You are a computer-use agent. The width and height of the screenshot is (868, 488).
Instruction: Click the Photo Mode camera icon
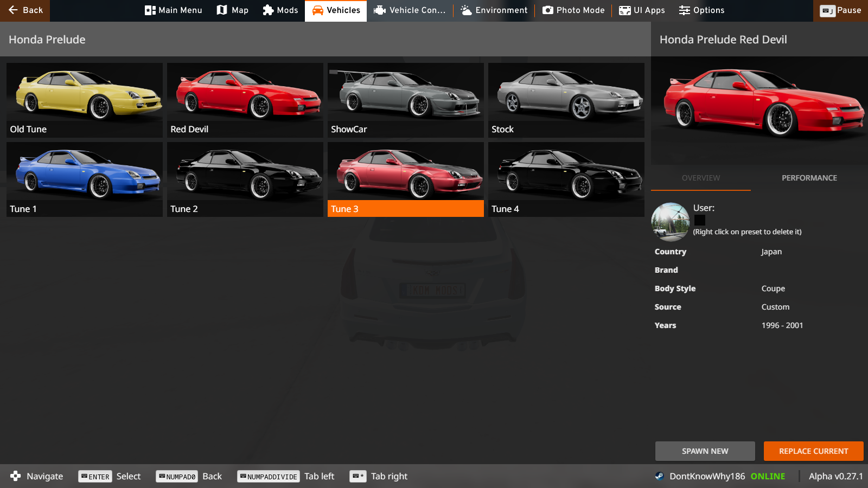(548, 10)
